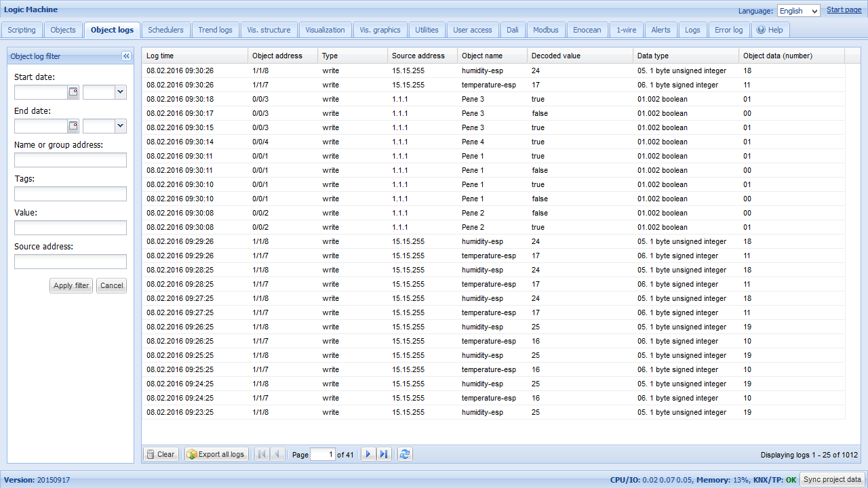This screenshot has height=488, width=868.
Task: Sync project data
Action: point(831,479)
